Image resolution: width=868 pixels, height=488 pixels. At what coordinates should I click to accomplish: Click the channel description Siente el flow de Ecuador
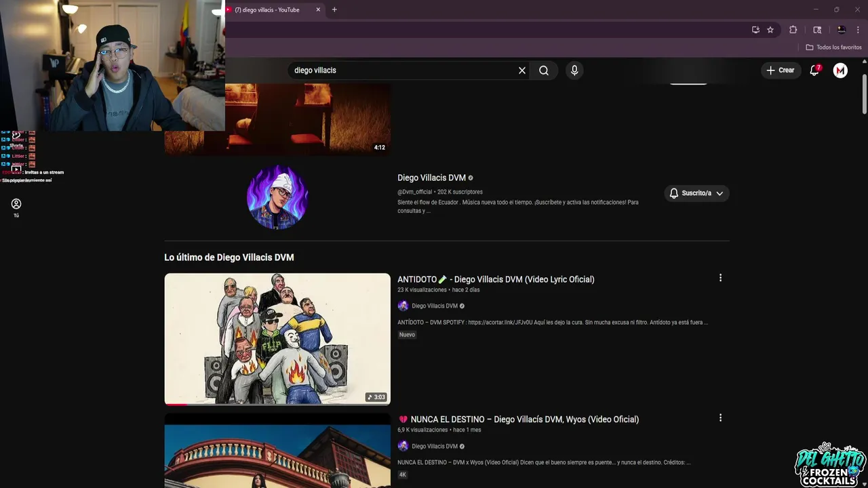point(518,206)
